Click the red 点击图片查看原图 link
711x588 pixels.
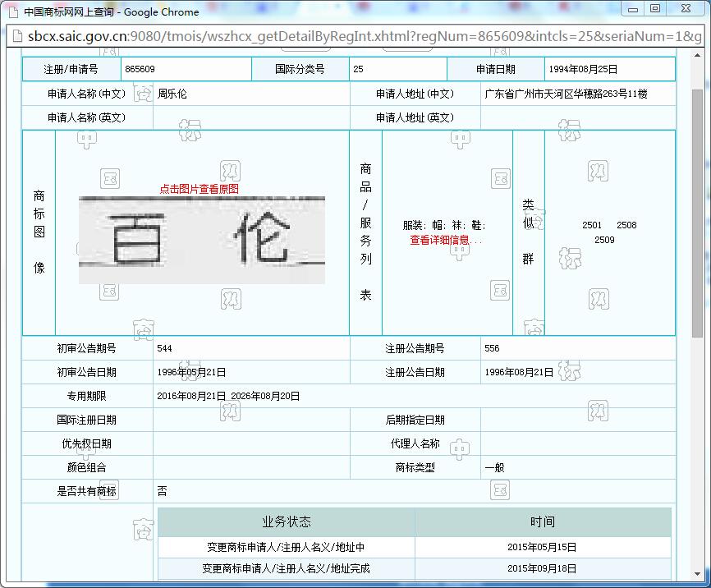(200, 189)
